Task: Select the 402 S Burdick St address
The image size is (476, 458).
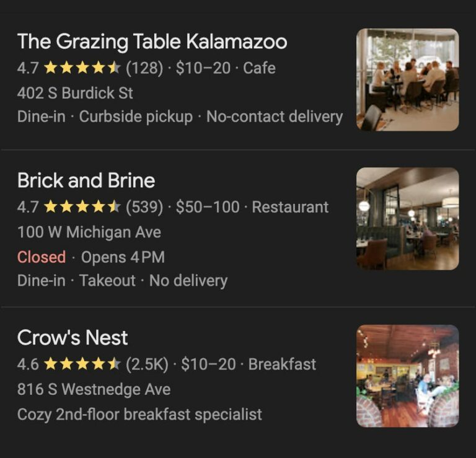Action: [x=75, y=94]
